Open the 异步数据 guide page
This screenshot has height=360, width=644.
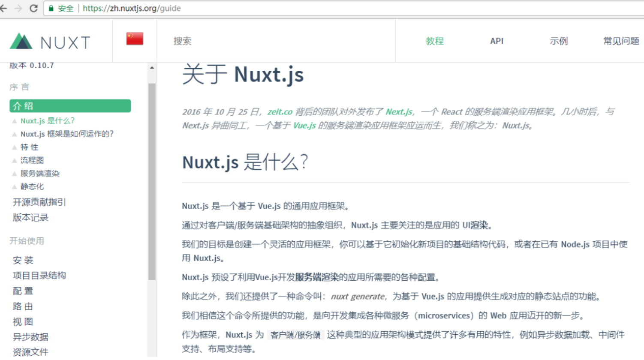[x=30, y=337]
